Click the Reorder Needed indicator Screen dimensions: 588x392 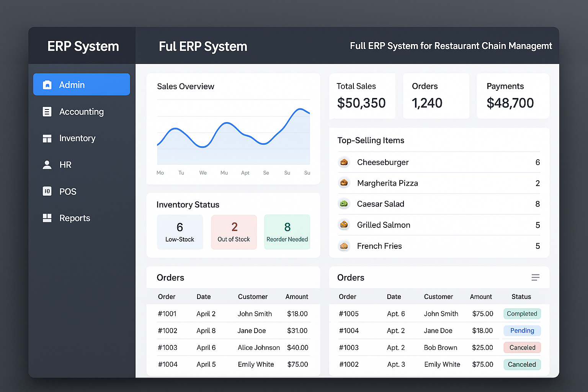click(x=287, y=232)
